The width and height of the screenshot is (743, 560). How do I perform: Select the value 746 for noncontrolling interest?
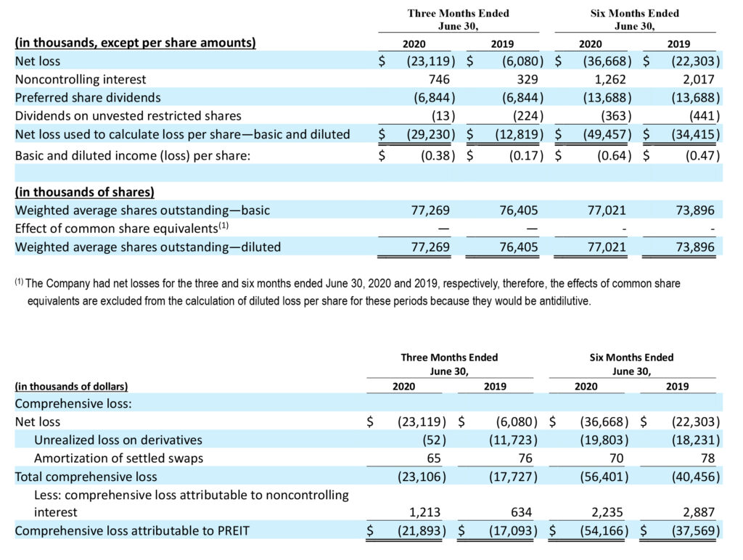pos(439,79)
